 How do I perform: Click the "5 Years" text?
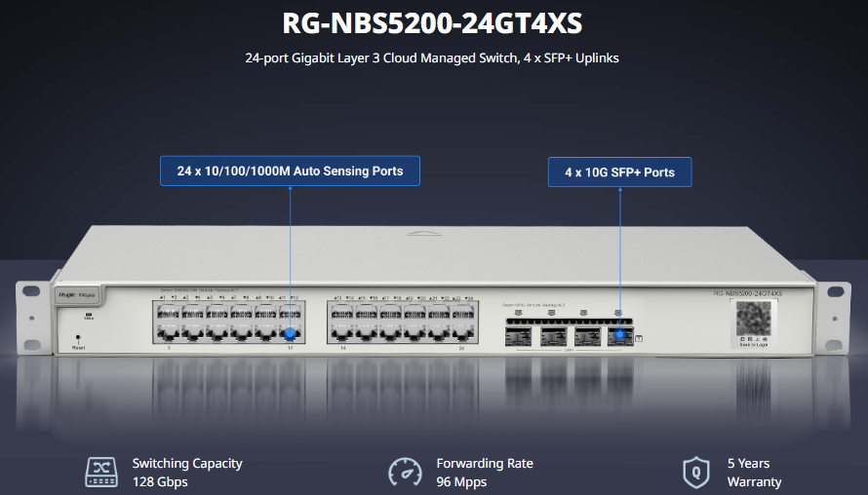[748, 464]
